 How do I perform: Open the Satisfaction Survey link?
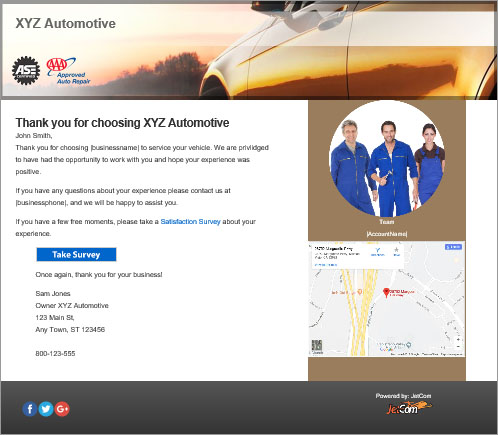pyautogui.click(x=190, y=222)
